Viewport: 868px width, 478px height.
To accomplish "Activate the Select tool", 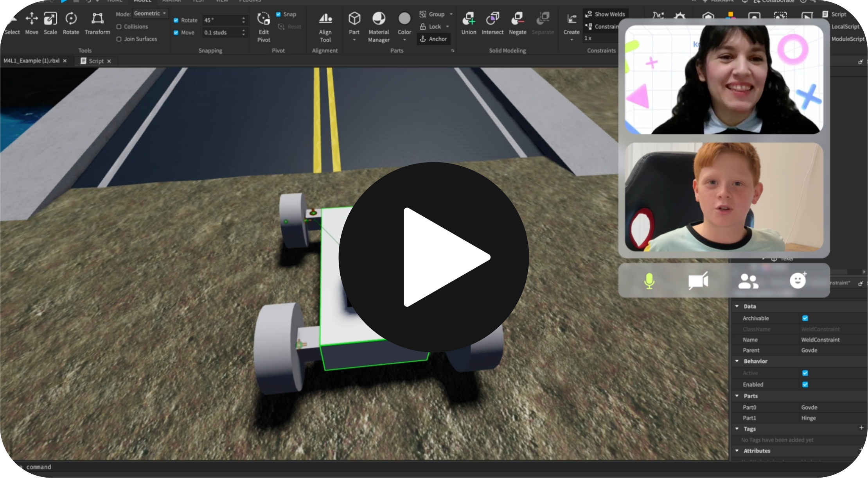I will [12, 23].
